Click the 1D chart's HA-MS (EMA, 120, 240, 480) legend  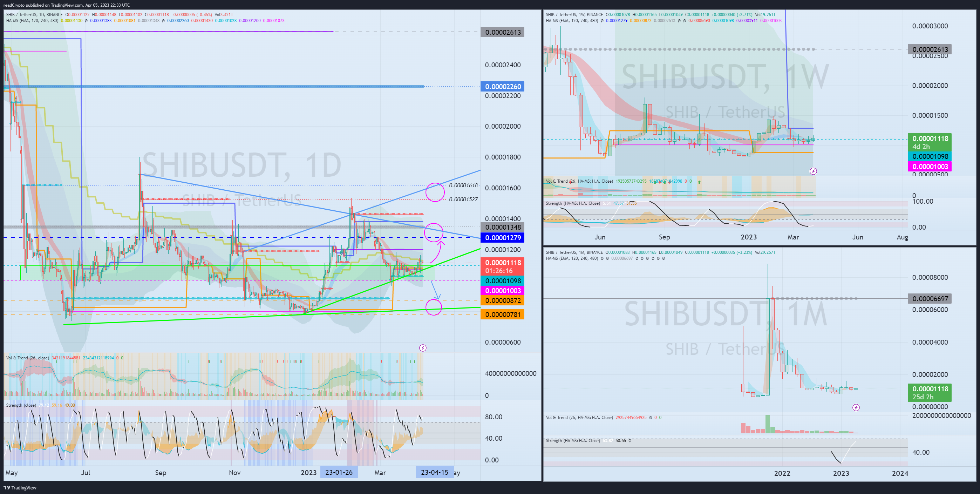(x=32, y=21)
